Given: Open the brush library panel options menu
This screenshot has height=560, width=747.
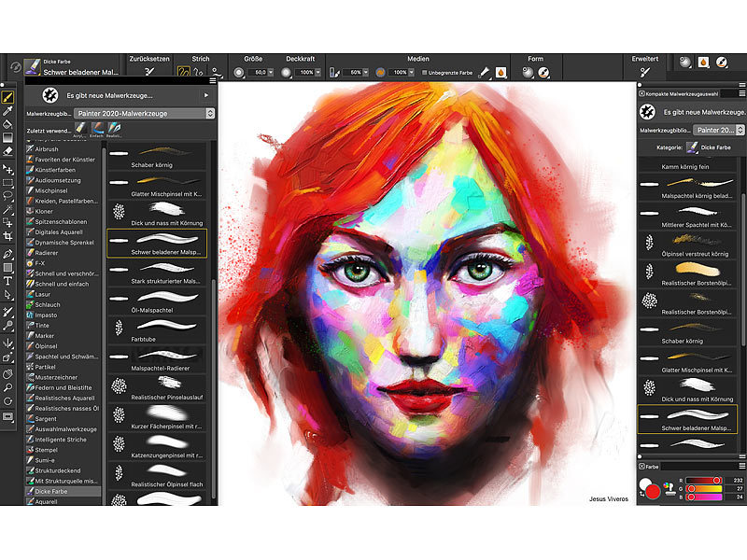Looking at the screenshot, I should (x=213, y=80).
